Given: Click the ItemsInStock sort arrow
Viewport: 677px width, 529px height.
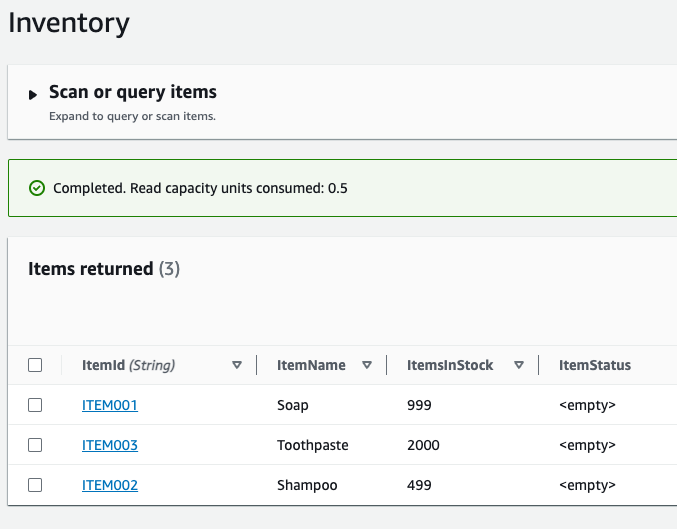Looking at the screenshot, I should coord(519,365).
